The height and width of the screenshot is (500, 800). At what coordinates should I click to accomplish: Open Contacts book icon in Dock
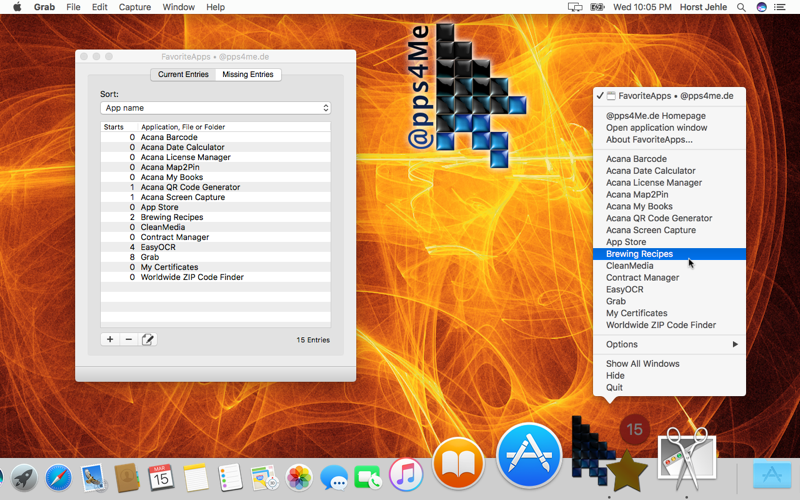127,478
